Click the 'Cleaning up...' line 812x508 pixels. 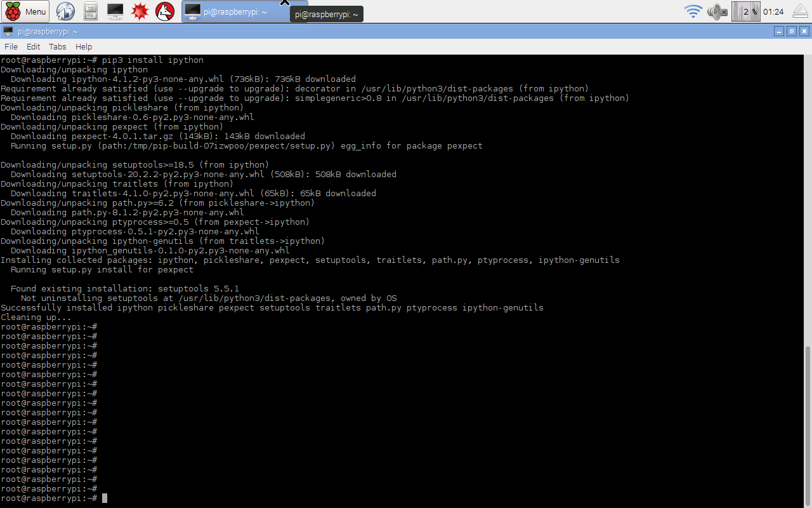[x=36, y=317]
